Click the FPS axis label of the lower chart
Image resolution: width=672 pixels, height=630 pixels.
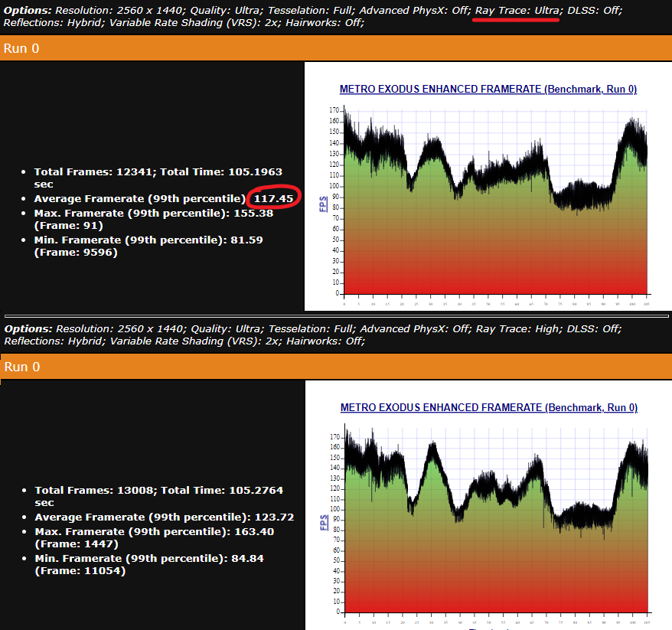click(x=324, y=522)
